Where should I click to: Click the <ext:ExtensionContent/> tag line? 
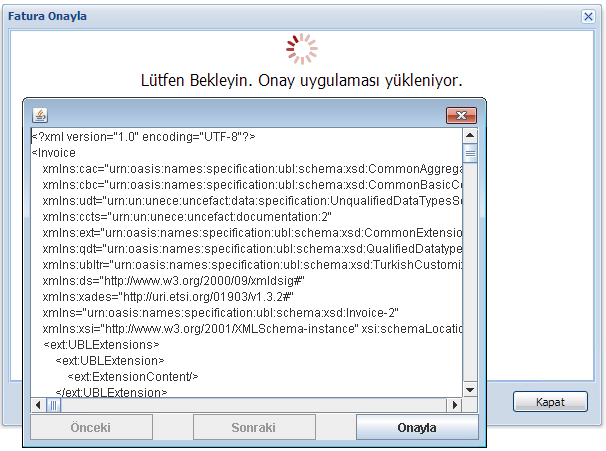point(133,376)
